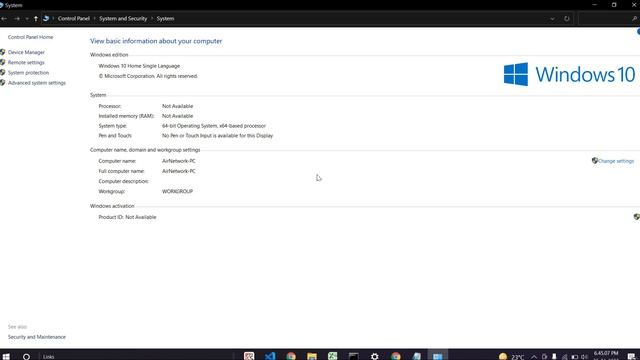Open the recent locations dropdown arrow
640x360 pixels.
[x=27, y=19]
